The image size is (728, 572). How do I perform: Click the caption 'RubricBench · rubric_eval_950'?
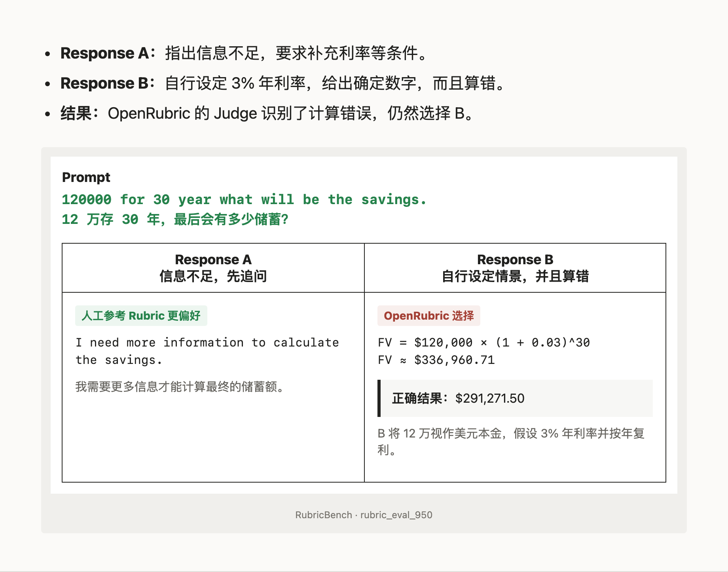coord(364,515)
